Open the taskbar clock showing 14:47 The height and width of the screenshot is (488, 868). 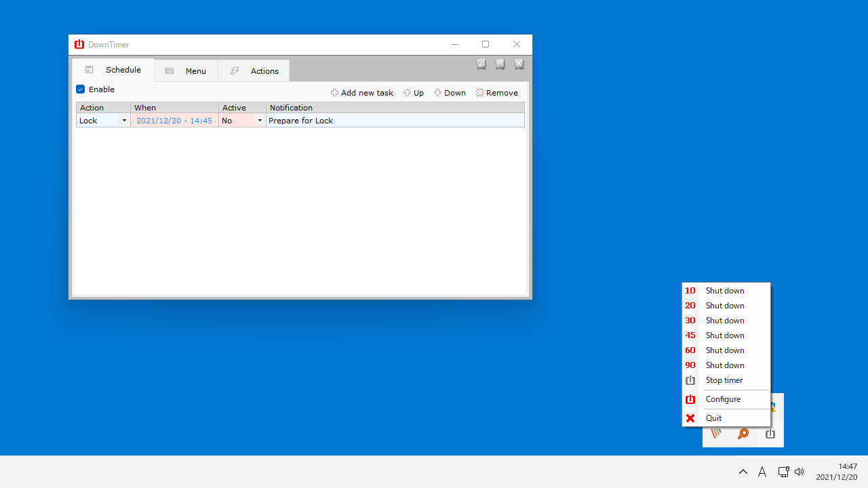[837, 472]
